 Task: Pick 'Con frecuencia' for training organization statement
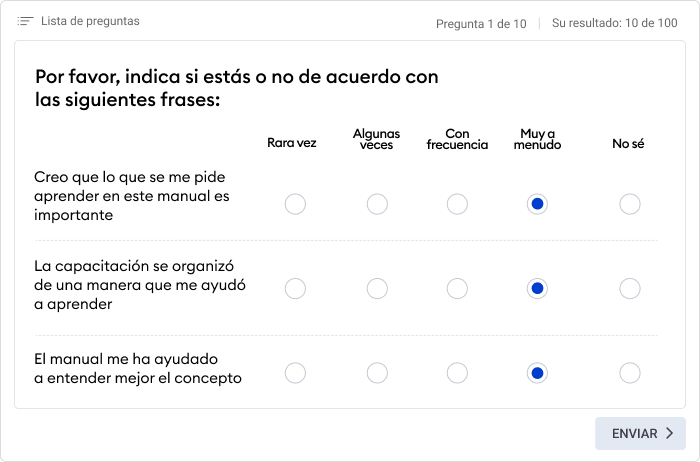click(x=457, y=289)
